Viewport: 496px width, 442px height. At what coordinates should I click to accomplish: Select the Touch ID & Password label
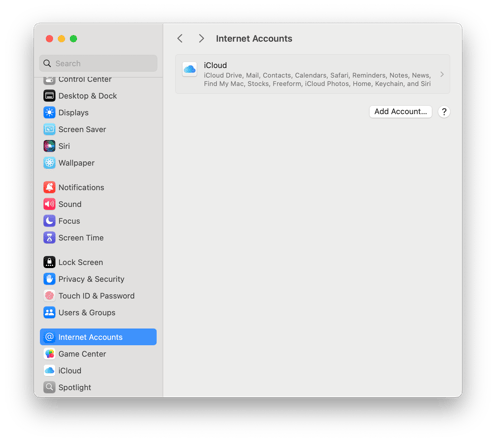pyautogui.click(x=97, y=296)
